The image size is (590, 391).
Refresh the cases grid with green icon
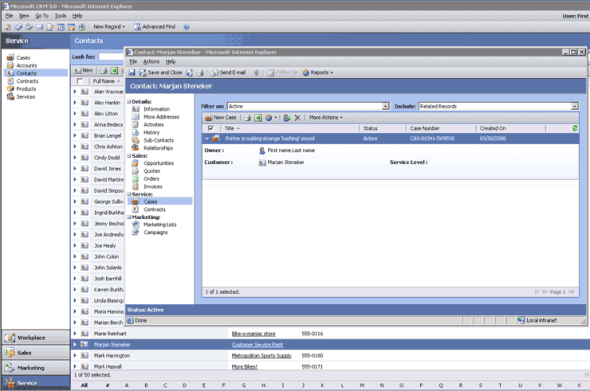pyautogui.click(x=575, y=128)
